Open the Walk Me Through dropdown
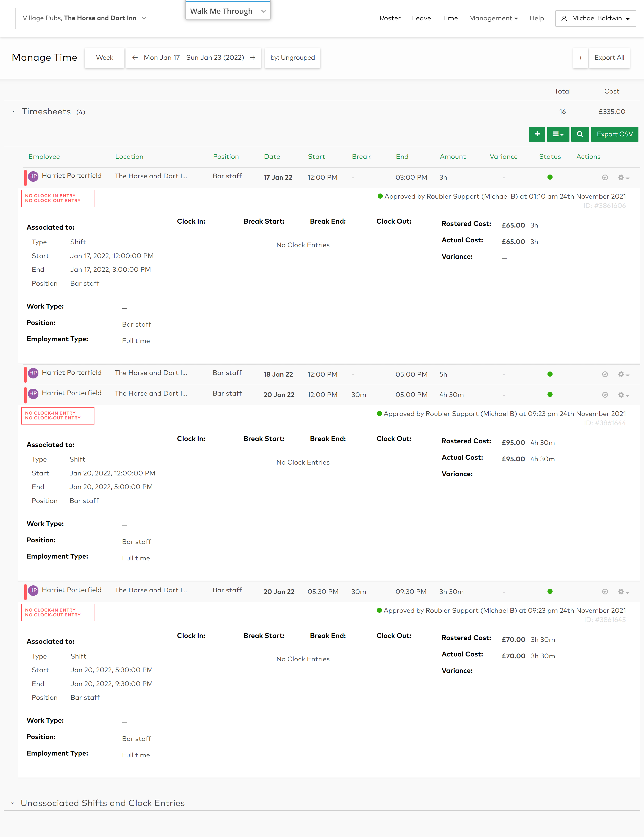The width and height of the screenshot is (644, 837). pos(228,11)
